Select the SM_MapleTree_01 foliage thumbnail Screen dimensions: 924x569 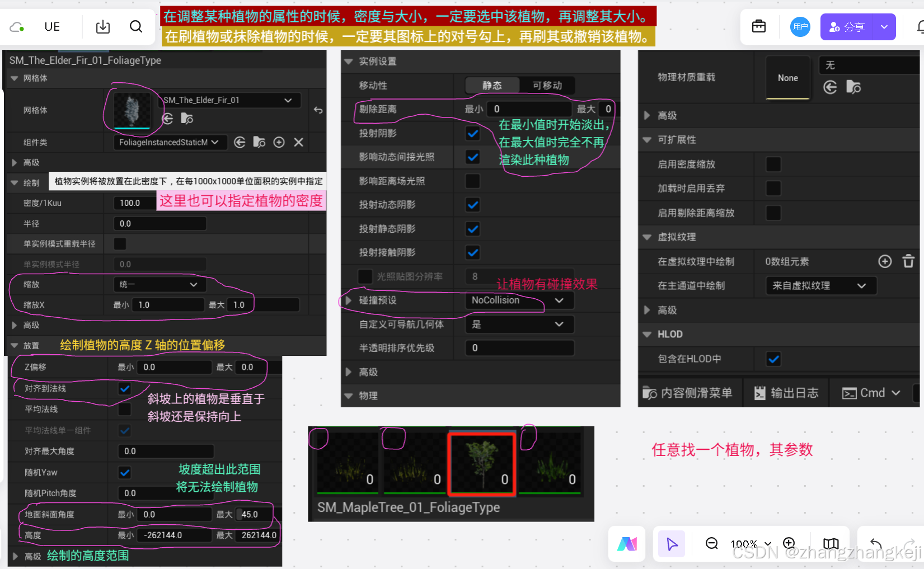click(x=481, y=464)
